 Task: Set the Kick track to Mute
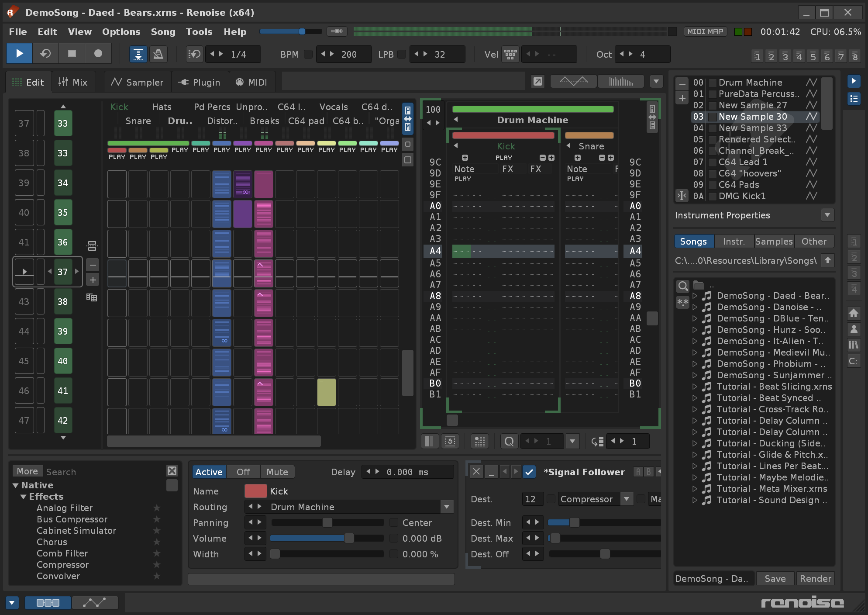277,472
